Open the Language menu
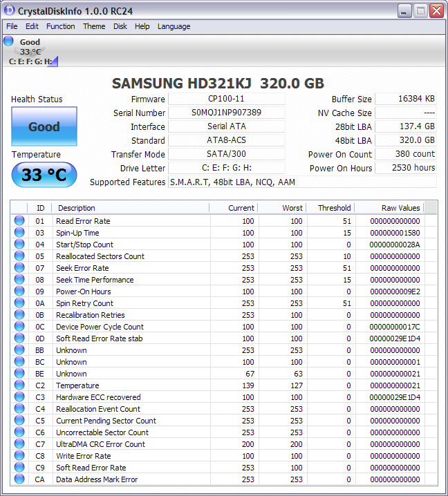448x496 pixels. point(174,26)
